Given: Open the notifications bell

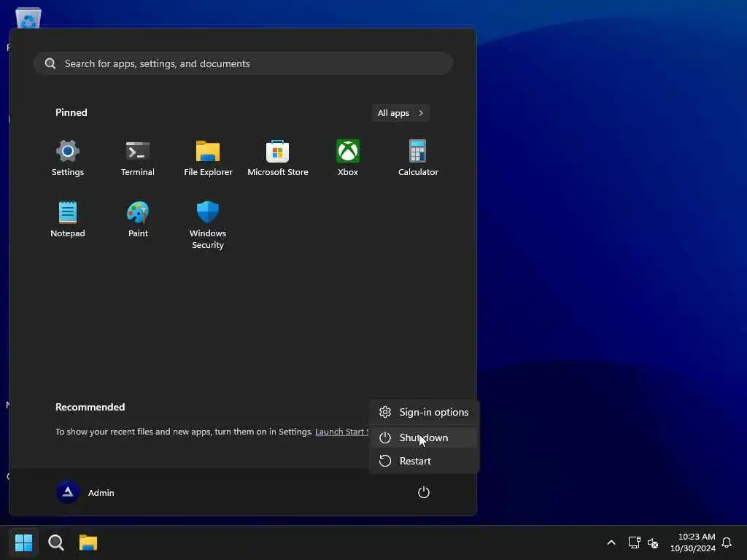Looking at the screenshot, I should pos(727,542).
